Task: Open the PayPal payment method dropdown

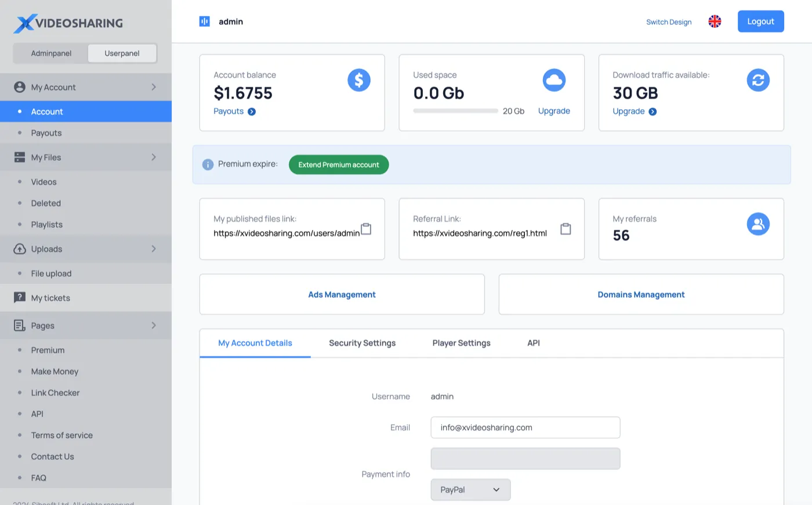Action: (470, 490)
